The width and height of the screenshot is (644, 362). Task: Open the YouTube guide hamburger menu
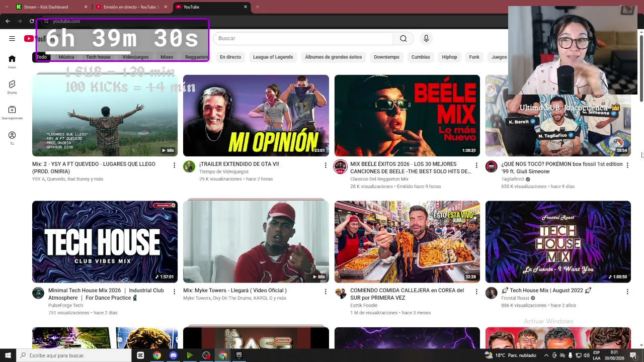tap(12, 38)
